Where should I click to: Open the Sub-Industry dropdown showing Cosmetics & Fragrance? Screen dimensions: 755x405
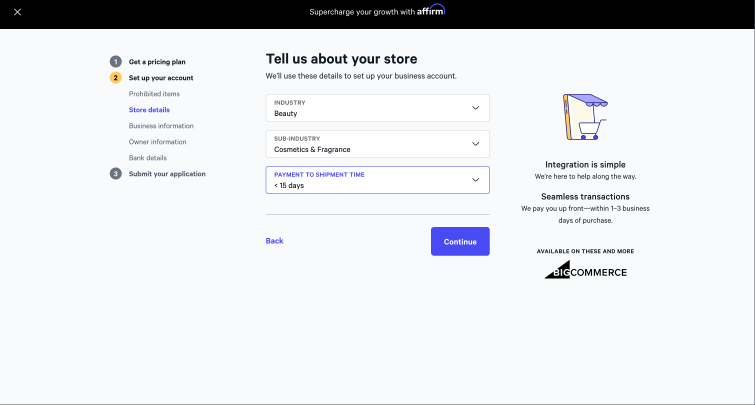378,144
